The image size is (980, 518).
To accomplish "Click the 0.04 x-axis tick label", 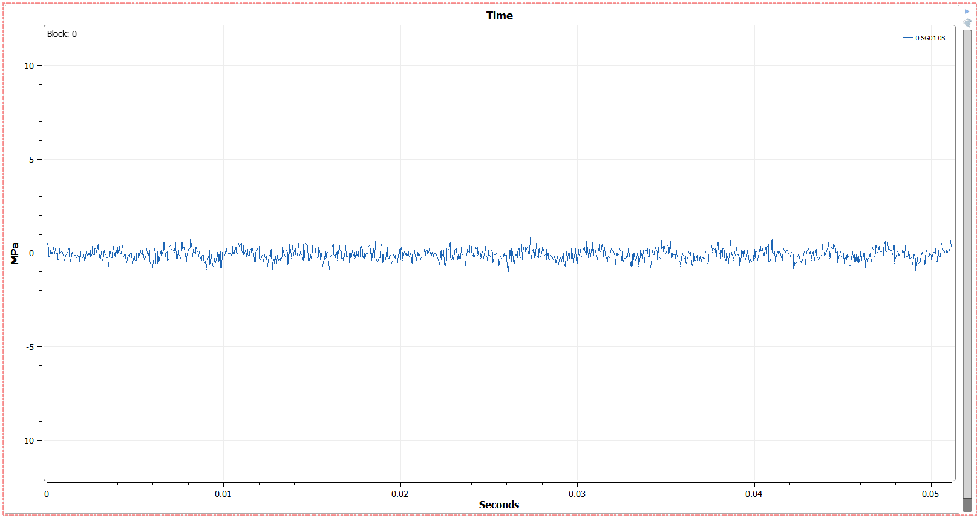I will coord(754,494).
